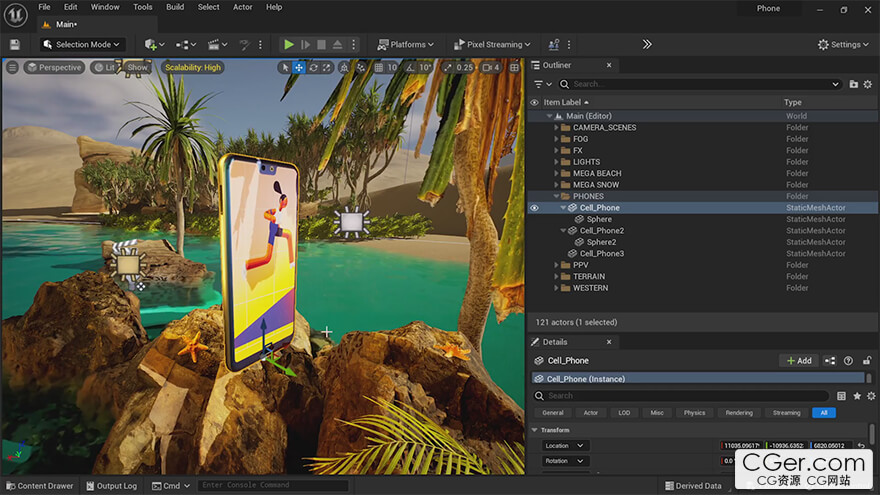Create new folder in Outliner
Screen dimensions: 880x495
click(x=853, y=85)
